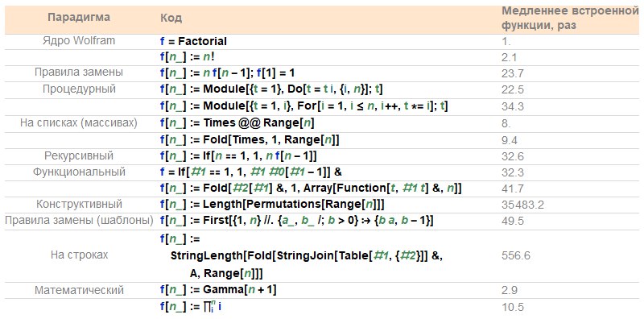
Task: Select the 'Length[Permutations[Range[n]]]' code cell
Action: [272, 205]
